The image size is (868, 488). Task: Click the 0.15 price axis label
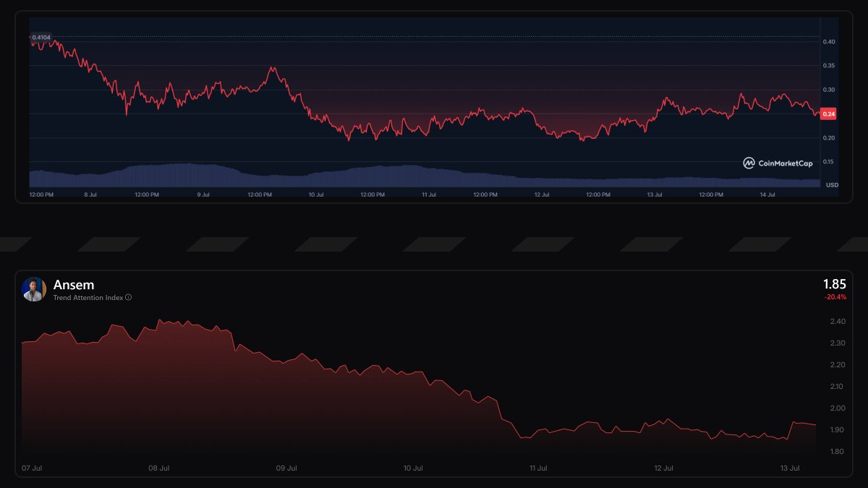pos(829,161)
